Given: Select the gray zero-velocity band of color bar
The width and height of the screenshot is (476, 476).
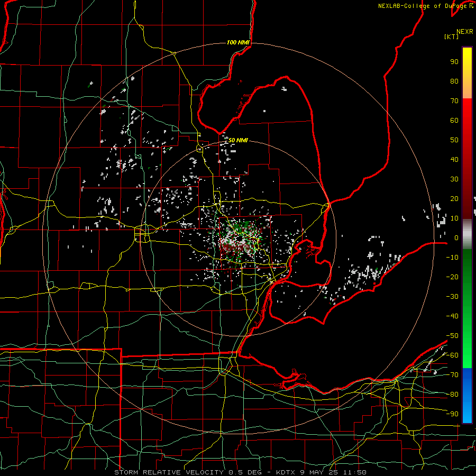Looking at the screenshot, I should [x=467, y=234].
